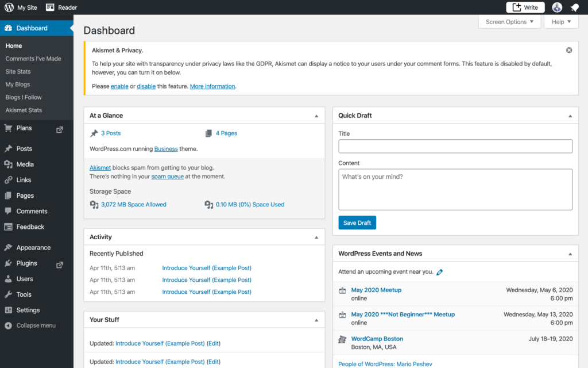Collapse the At a Glance panel
The image size is (588, 368).
(316, 116)
